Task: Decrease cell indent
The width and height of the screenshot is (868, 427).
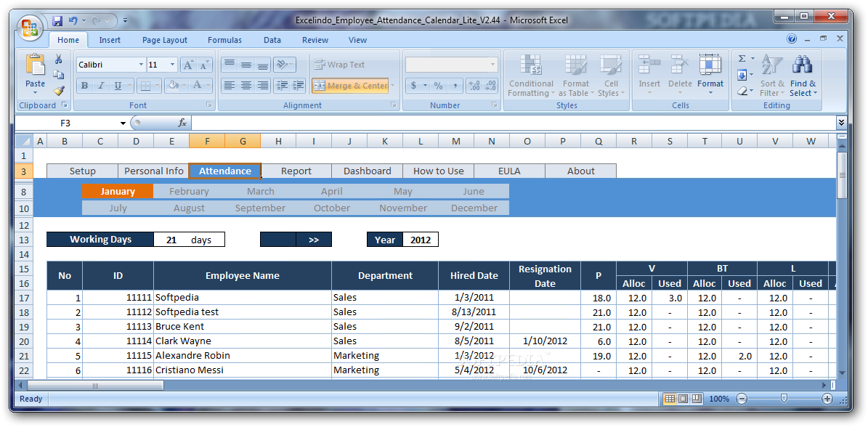Action: pyautogui.click(x=282, y=85)
